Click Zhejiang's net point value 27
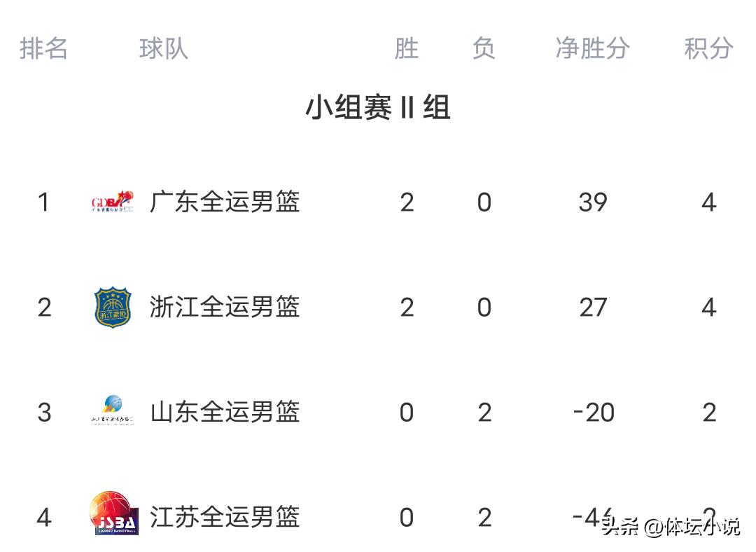This screenshot has height=552, width=756. [593, 308]
